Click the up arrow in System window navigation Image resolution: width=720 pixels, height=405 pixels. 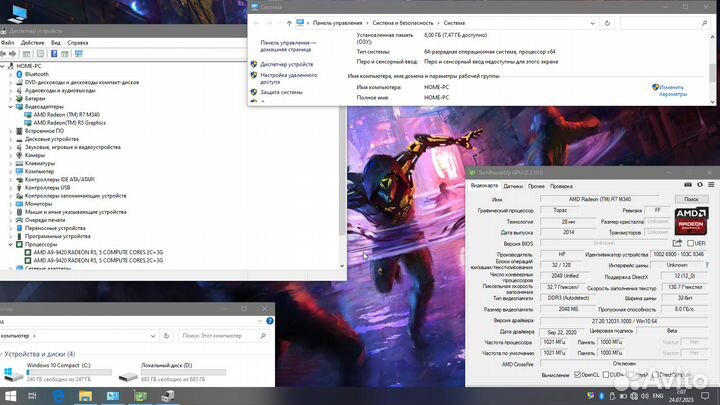(289, 23)
